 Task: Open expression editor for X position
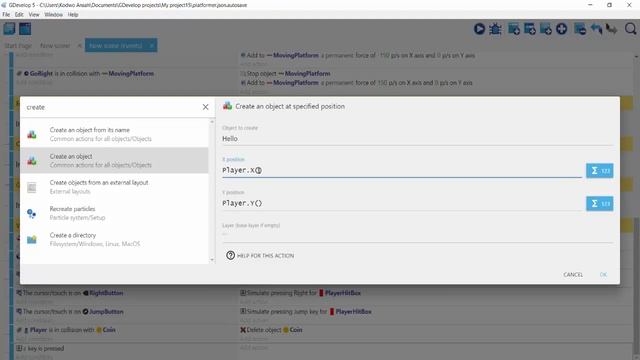click(600, 171)
